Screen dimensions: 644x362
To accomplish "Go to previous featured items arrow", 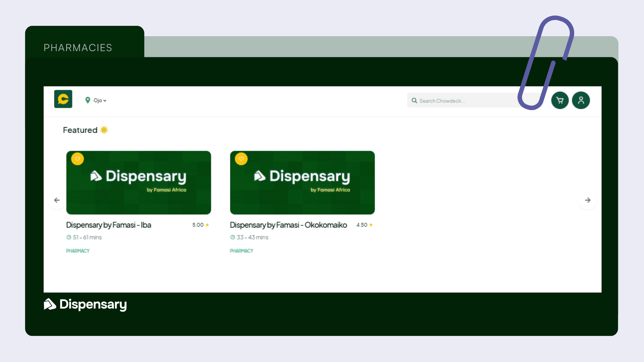I will (57, 200).
